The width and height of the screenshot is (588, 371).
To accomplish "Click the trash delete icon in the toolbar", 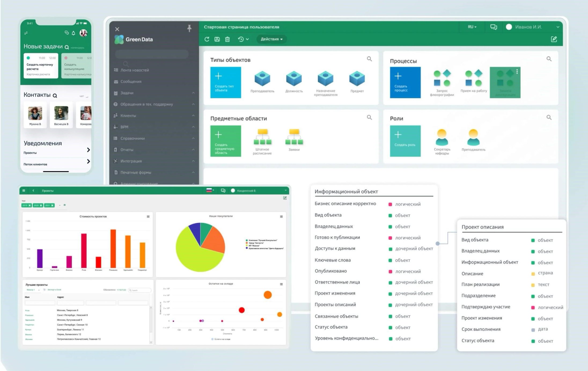I will coord(227,39).
